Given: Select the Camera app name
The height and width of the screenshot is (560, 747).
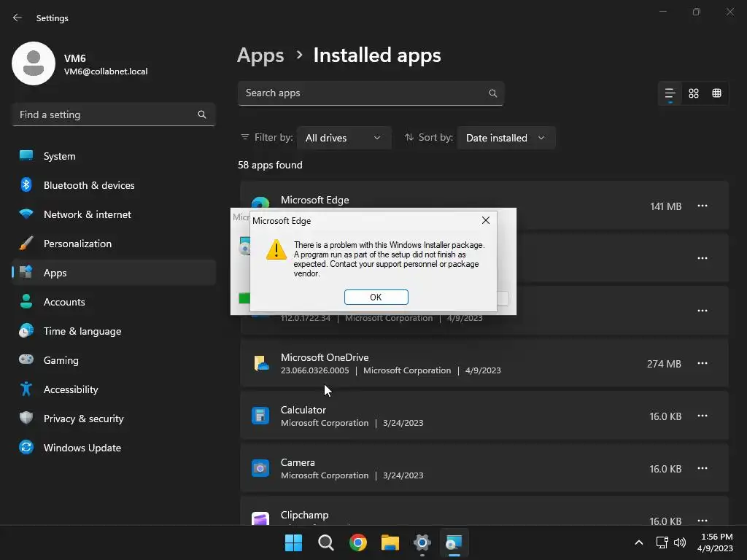Looking at the screenshot, I should [x=298, y=462].
